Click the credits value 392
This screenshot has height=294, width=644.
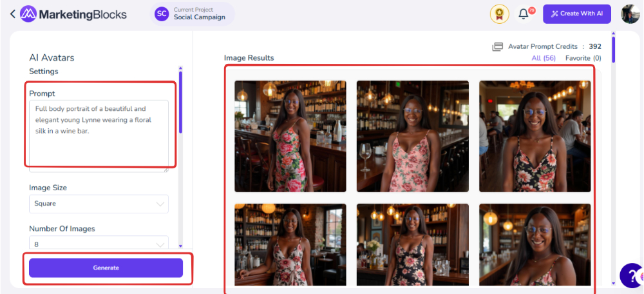tap(594, 46)
